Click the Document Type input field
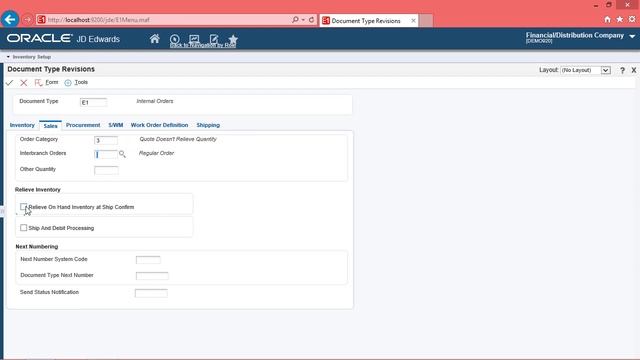The height and width of the screenshot is (360, 640). 93,102
